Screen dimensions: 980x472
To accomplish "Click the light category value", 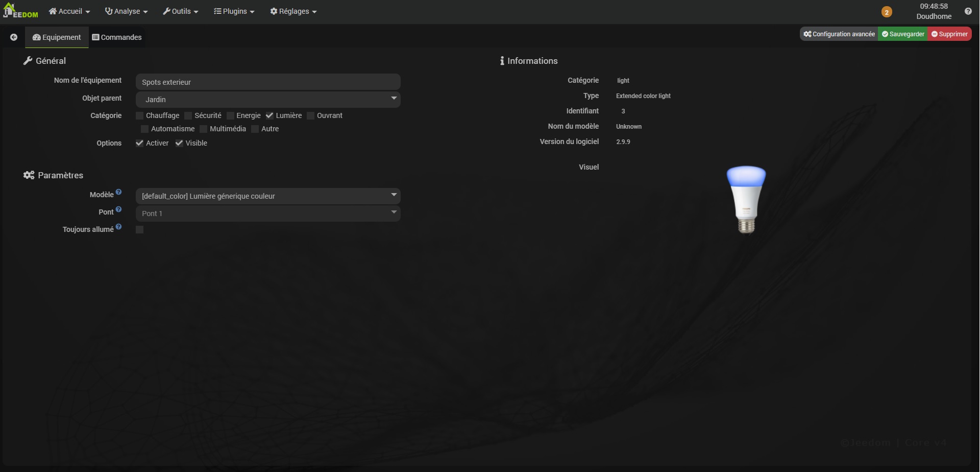I will [623, 81].
